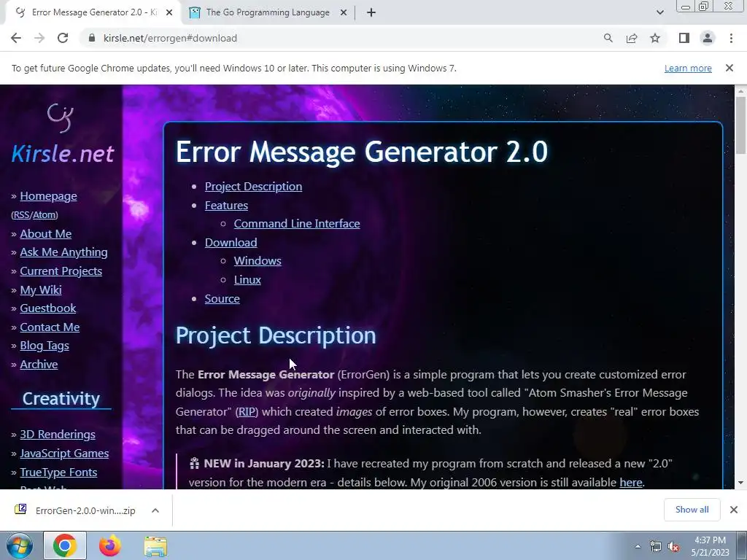Click the gift icon beside NEW in January 2023

point(194,463)
